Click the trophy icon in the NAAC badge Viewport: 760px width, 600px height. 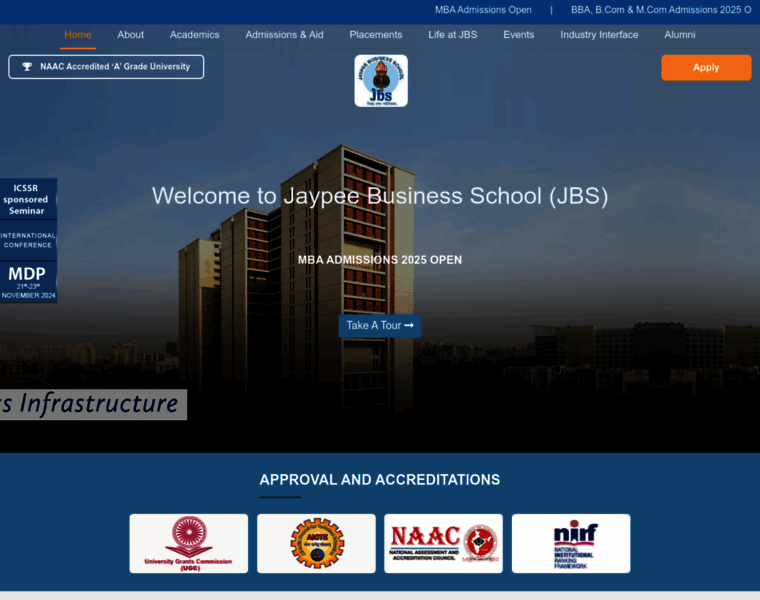point(27,66)
